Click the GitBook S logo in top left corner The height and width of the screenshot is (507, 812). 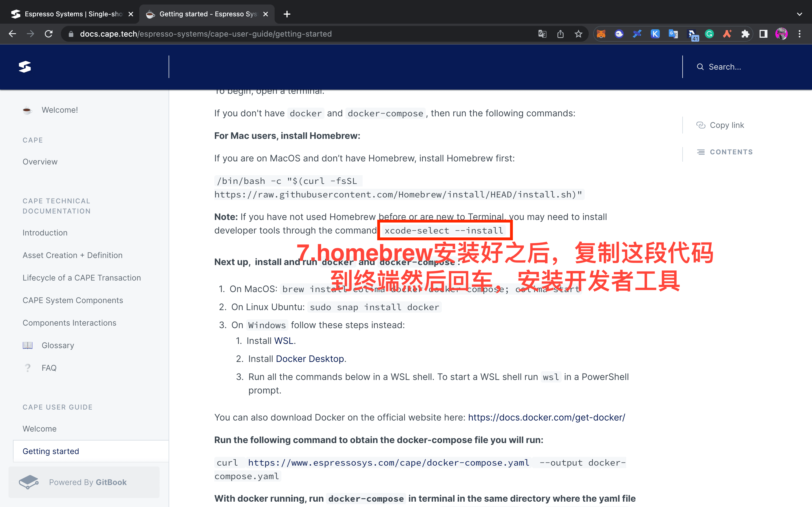coord(25,66)
